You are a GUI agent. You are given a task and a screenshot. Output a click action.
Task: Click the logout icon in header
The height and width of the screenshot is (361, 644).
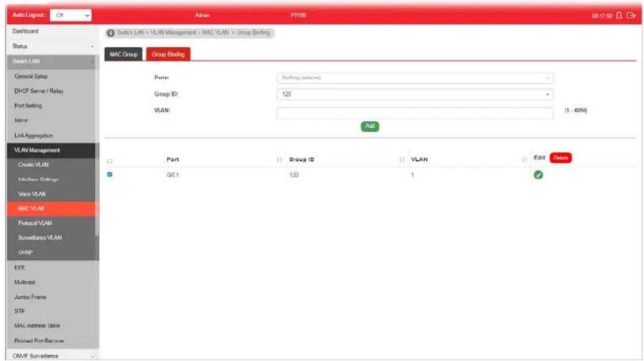click(x=631, y=15)
